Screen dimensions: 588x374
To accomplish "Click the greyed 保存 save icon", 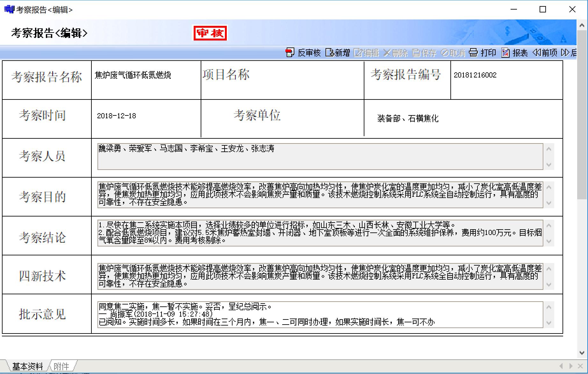I will click(x=416, y=53).
